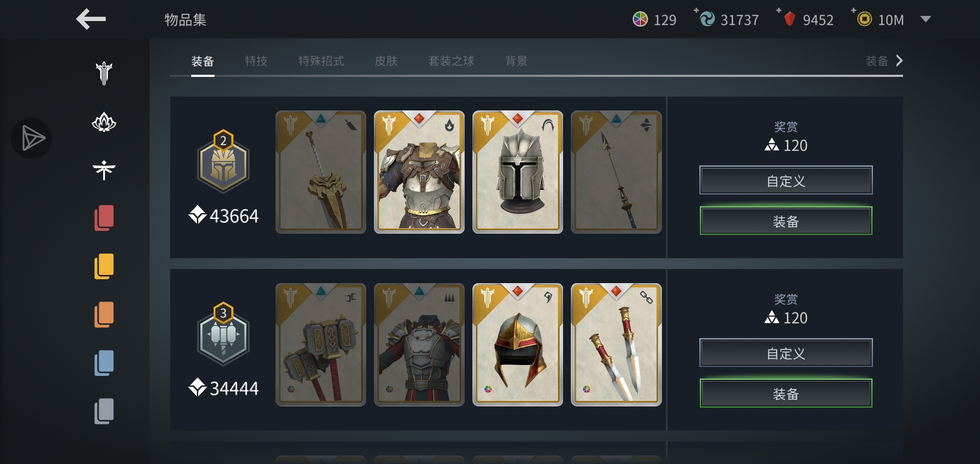
Task: Select the twin daggers weapon card
Action: point(616,345)
